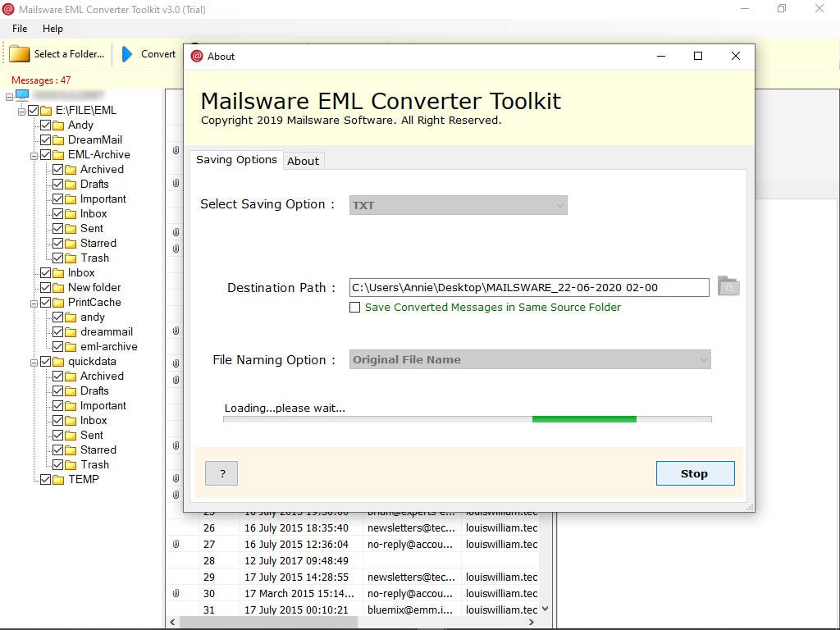Enable Save Converted Messages in Same Source Folder
Screen dimensions: 840x630
point(354,307)
